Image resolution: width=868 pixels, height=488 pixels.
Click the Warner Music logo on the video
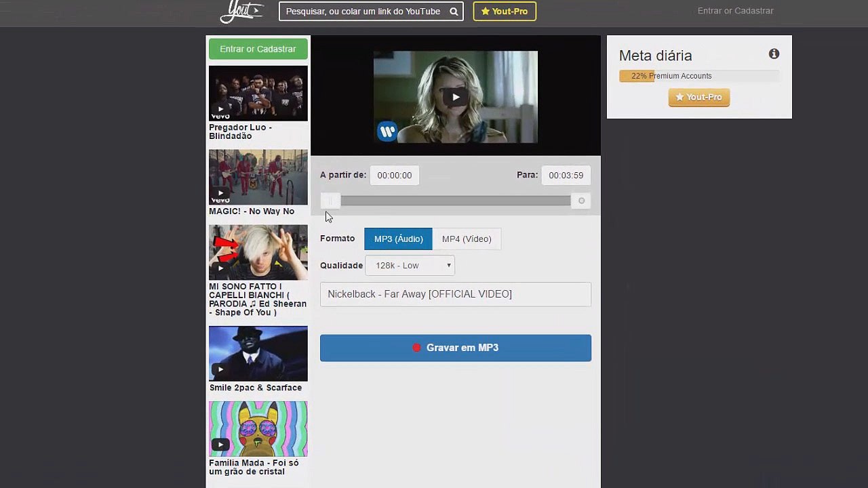(387, 131)
